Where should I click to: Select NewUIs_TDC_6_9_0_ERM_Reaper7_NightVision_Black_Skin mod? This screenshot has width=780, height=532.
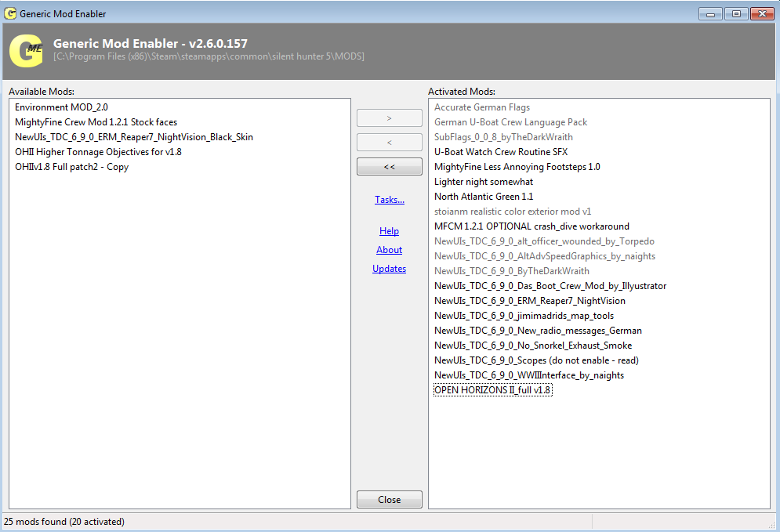point(134,137)
